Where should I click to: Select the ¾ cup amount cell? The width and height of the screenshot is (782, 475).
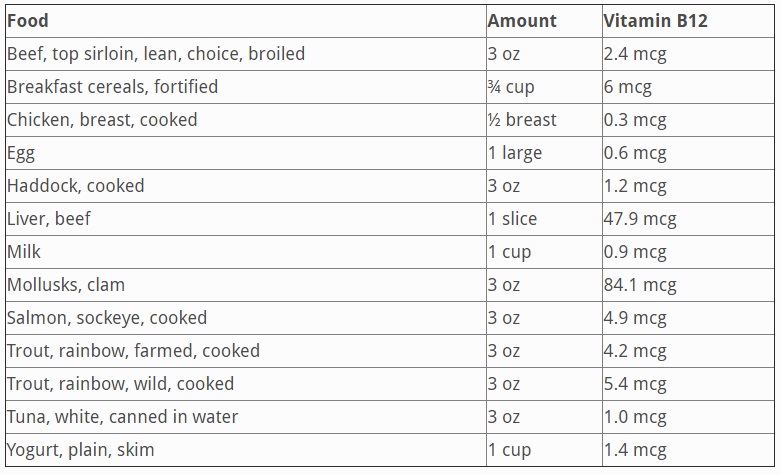point(511,87)
